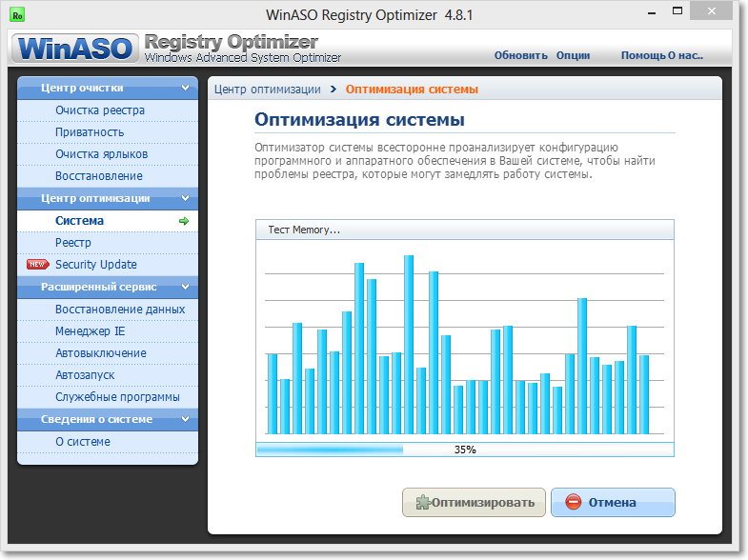The height and width of the screenshot is (560, 748).
Task: Open the Опции menu
Action: click(x=573, y=55)
